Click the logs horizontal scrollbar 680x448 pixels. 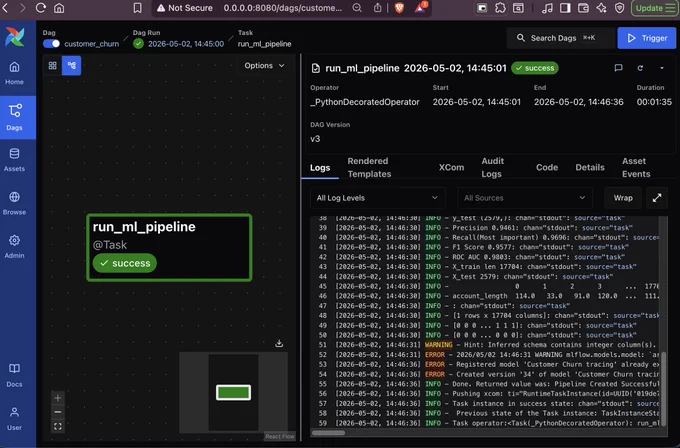pos(328,432)
